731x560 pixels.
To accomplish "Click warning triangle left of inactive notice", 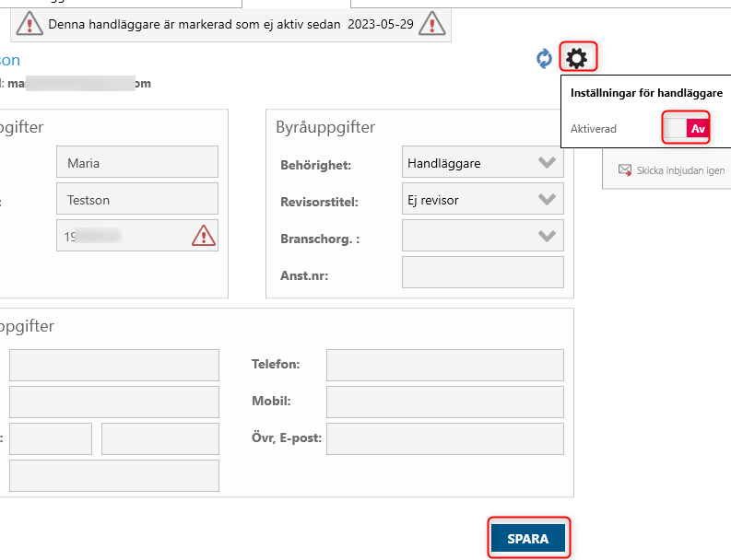I will pyautogui.click(x=29, y=24).
